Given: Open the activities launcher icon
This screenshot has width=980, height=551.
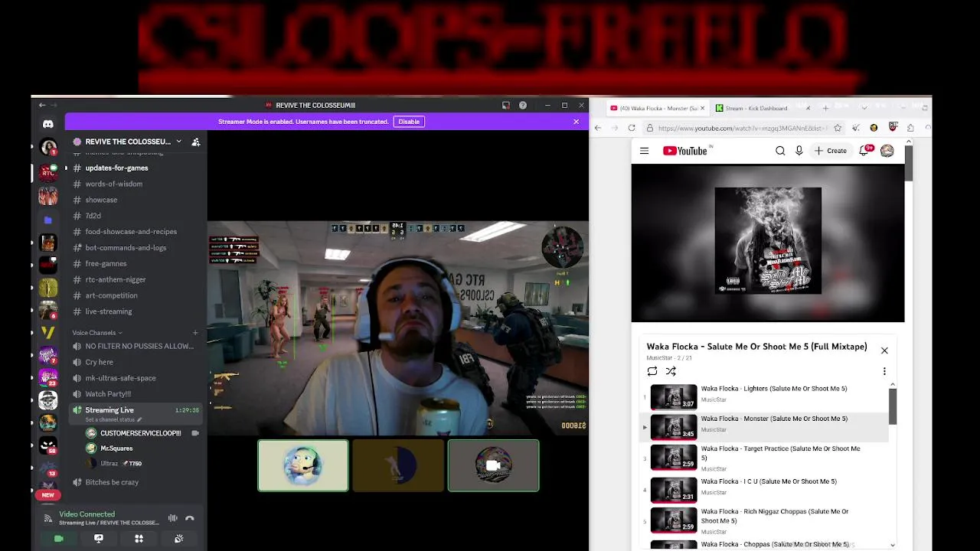Looking at the screenshot, I should (139, 539).
